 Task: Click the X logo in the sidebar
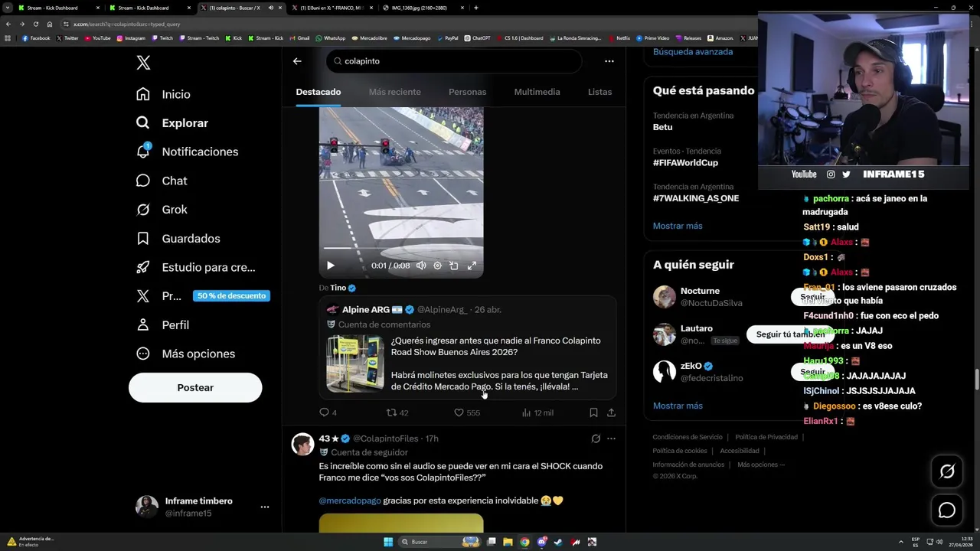[x=143, y=63]
